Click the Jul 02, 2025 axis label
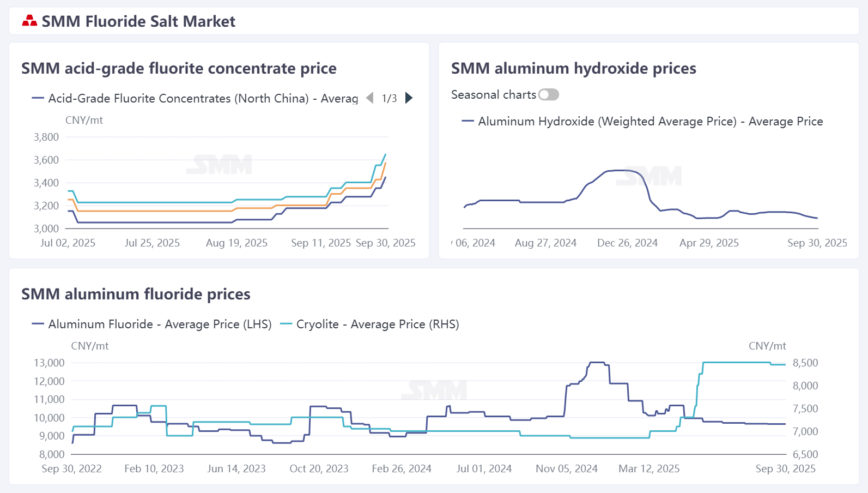868x493 pixels. [68, 243]
